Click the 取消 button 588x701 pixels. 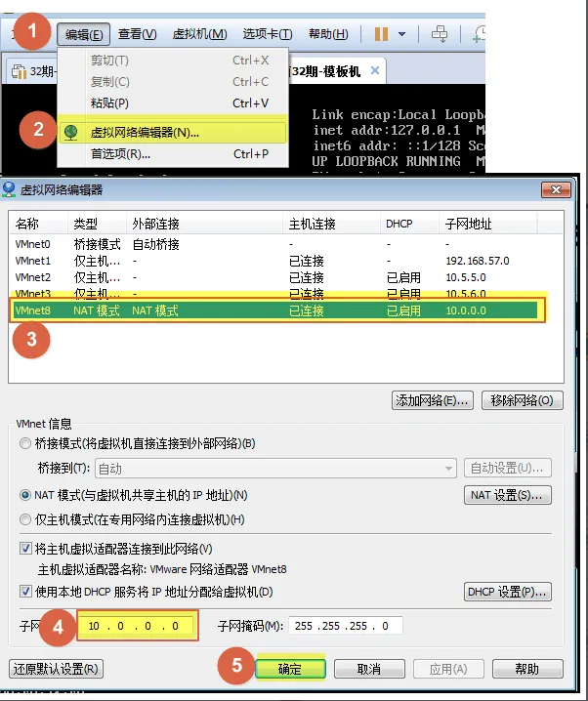pos(369,669)
